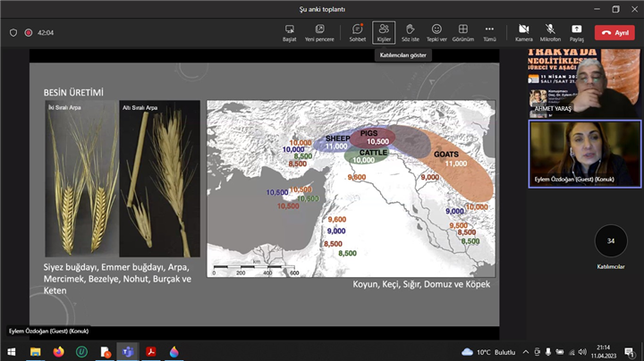Select Eylem Özdoğan (Guest) video tile
644x361 pixels.
(584, 154)
